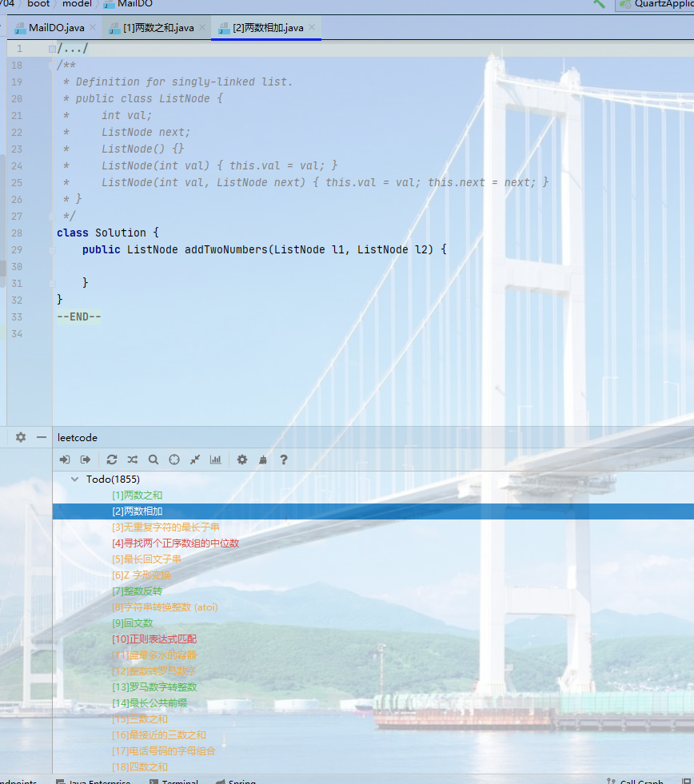Click the clear cache broom icon
The width and height of the screenshot is (694, 784).
tap(262, 460)
